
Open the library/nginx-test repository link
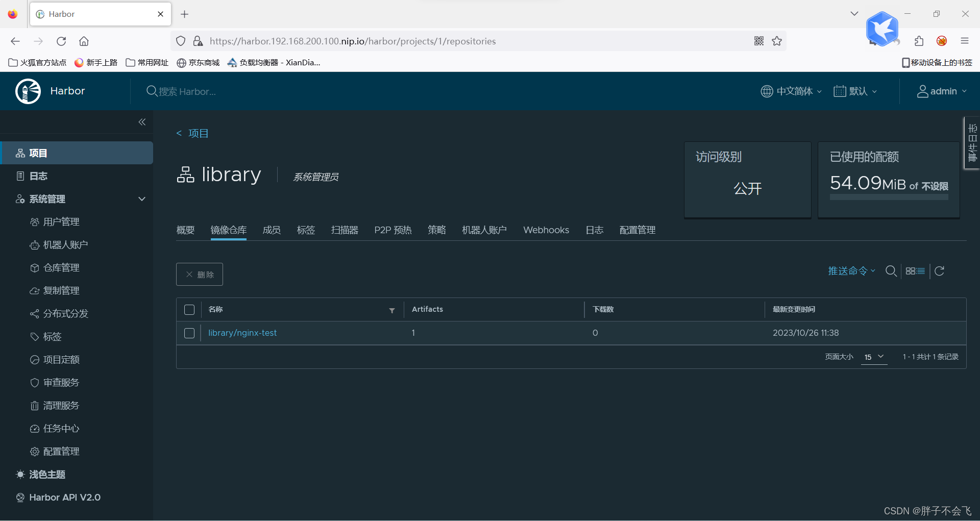242,333
